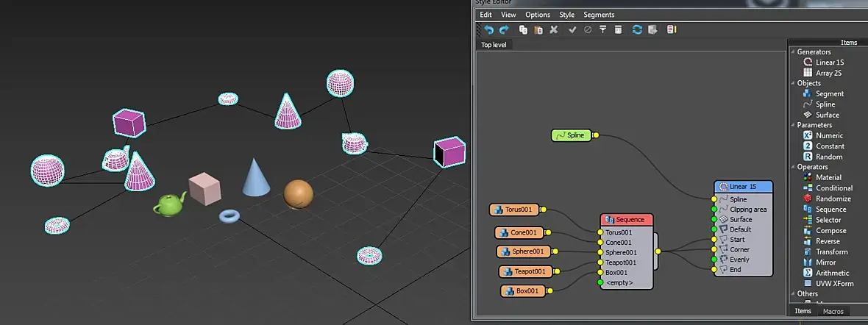Click the refresh arrows icon in toolbar
Image resolution: width=868 pixels, height=325 pixels.
tap(637, 30)
